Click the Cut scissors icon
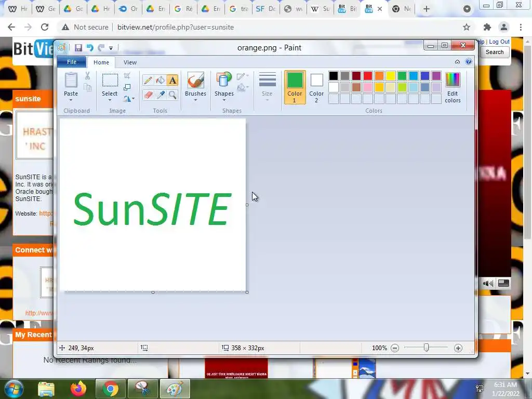Image resolution: width=532 pixels, height=399 pixels. pyautogui.click(x=87, y=76)
